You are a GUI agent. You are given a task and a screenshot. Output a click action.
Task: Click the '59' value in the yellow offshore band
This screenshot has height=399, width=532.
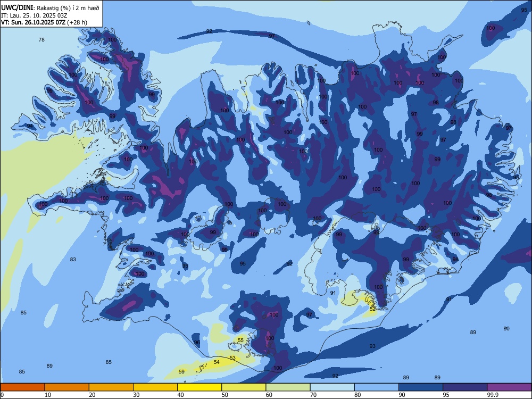pos(181,372)
